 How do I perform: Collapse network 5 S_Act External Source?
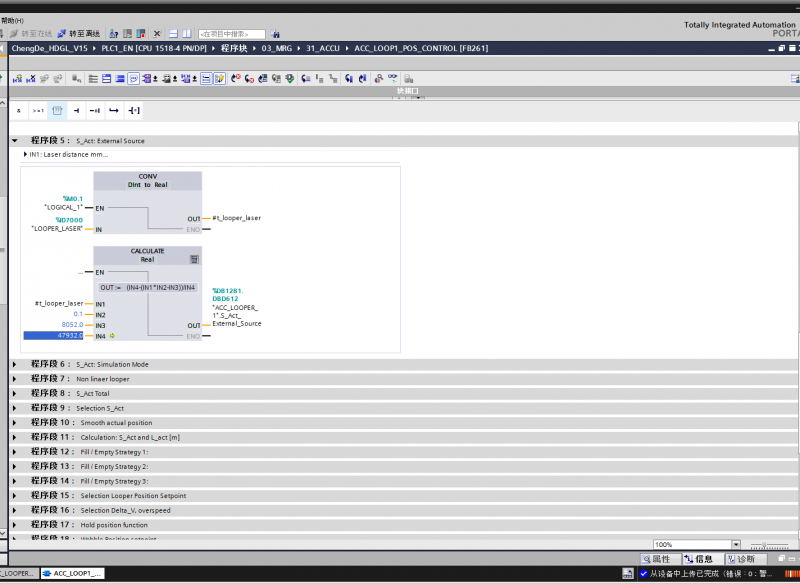15,141
